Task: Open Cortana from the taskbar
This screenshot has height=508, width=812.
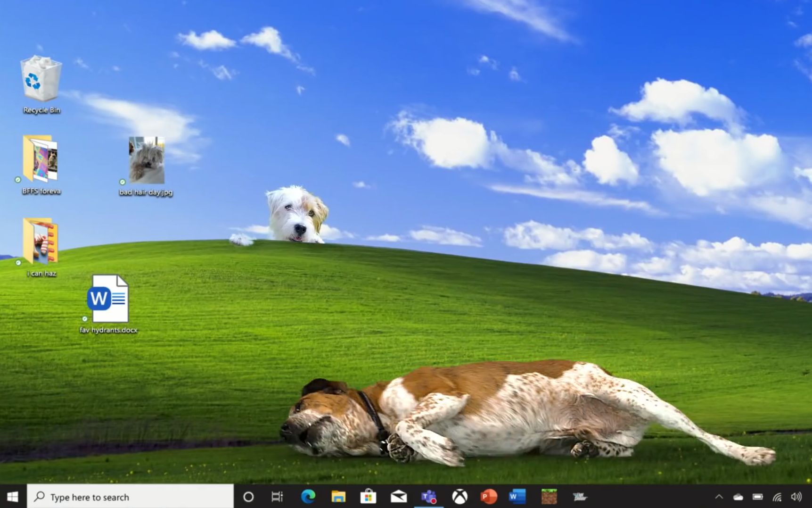Action: point(248,497)
